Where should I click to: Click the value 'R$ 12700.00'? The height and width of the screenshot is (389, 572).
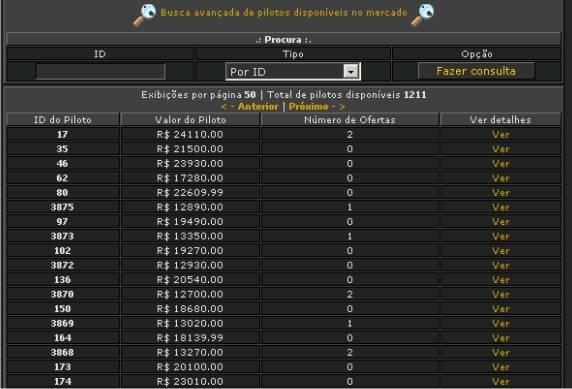click(190, 294)
